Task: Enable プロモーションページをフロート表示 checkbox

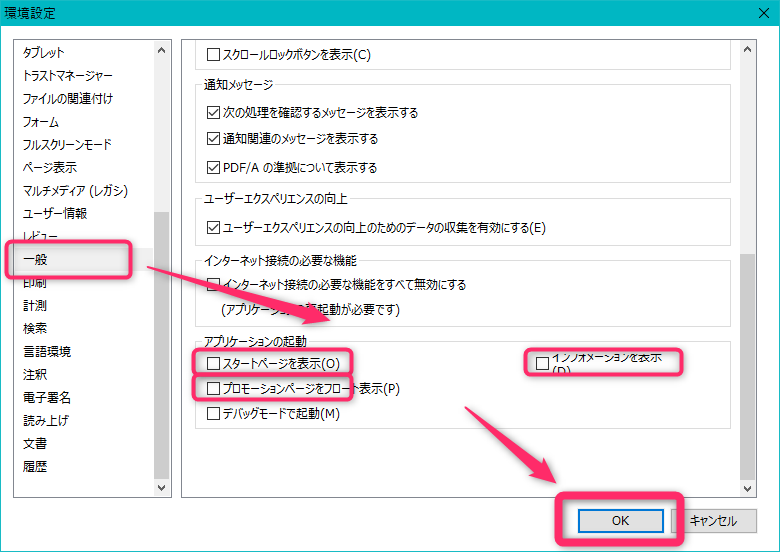Action: [212, 388]
